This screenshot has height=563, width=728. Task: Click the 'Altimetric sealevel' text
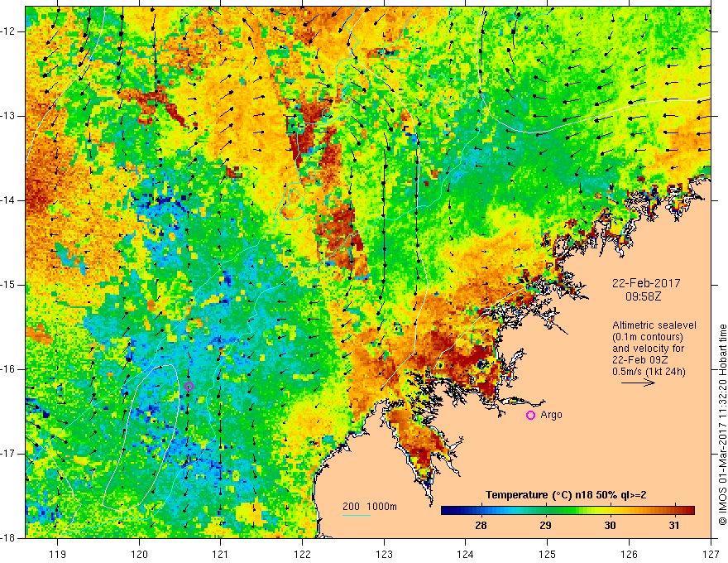[654, 325]
